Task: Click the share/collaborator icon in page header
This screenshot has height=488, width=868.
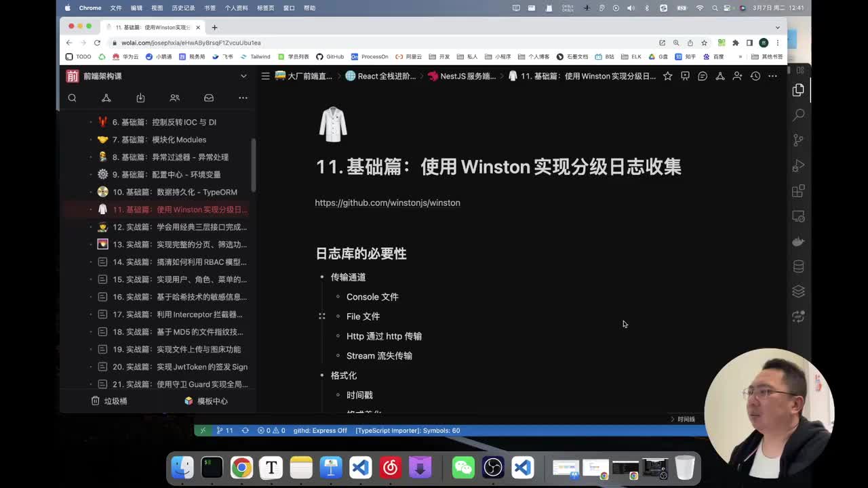Action: click(737, 76)
